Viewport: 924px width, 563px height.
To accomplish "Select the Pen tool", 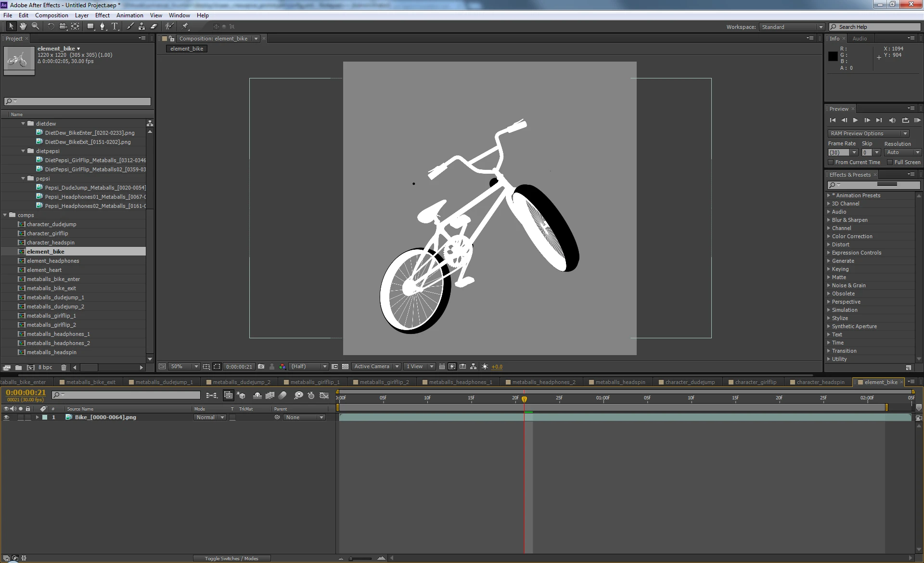I will (103, 26).
